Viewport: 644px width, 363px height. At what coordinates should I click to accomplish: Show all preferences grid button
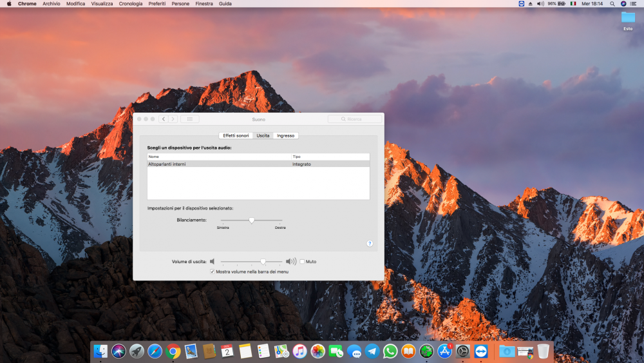click(x=190, y=119)
